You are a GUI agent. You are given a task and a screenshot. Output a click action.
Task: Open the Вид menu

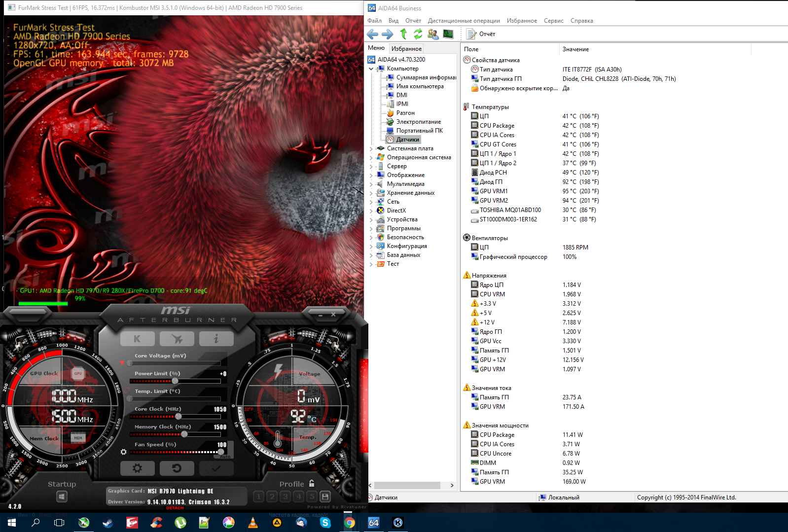click(x=394, y=21)
